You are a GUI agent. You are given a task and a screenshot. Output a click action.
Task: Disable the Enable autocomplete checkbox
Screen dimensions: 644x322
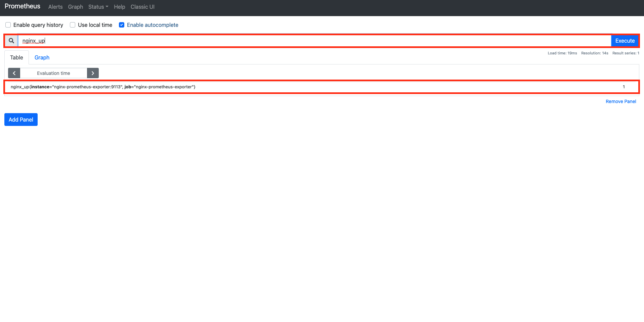[122, 25]
